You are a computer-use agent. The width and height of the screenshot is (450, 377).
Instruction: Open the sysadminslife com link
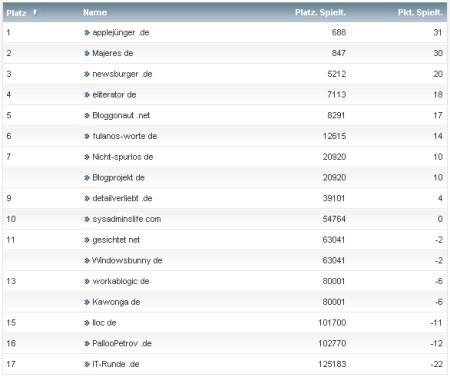(127, 219)
